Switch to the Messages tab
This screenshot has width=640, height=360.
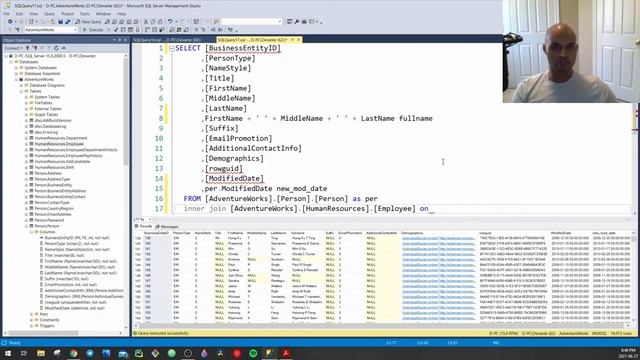point(167,227)
